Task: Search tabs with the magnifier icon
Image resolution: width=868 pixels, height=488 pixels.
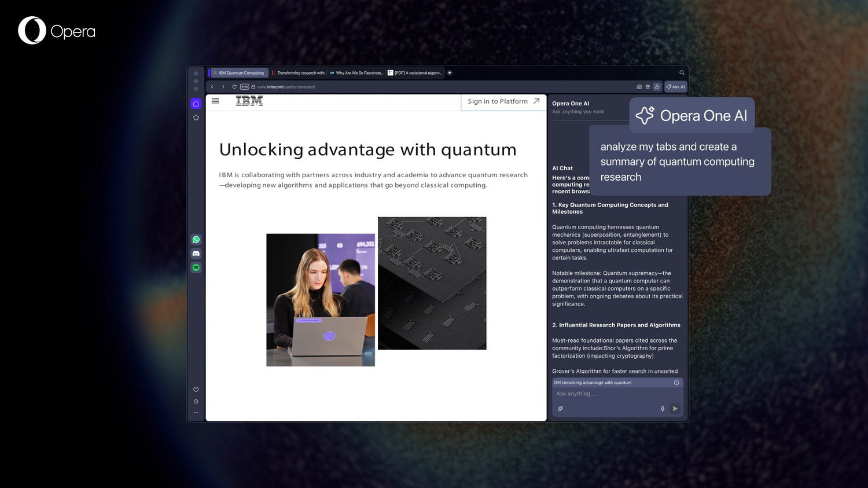Action: tap(682, 73)
